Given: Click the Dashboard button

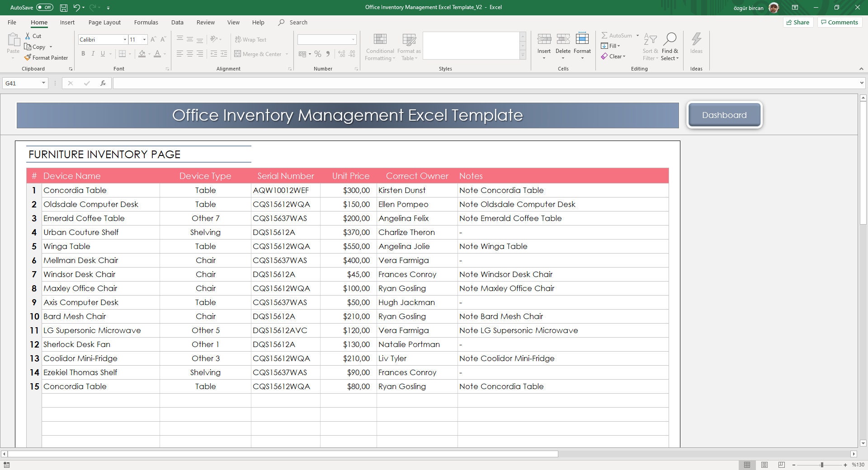Looking at the screenshot, I should [724, 115].
